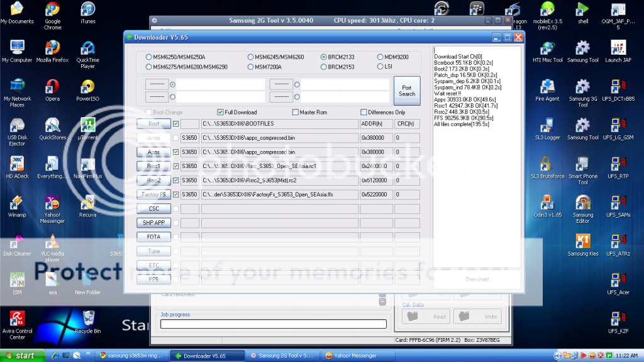Launch mobileEx 3.5 desktop shortcut
644x362 pixels.
coord(548,16)
